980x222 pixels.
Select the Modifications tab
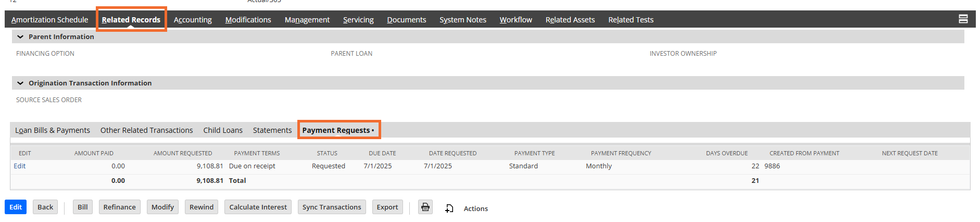click(x=248, y=20)
